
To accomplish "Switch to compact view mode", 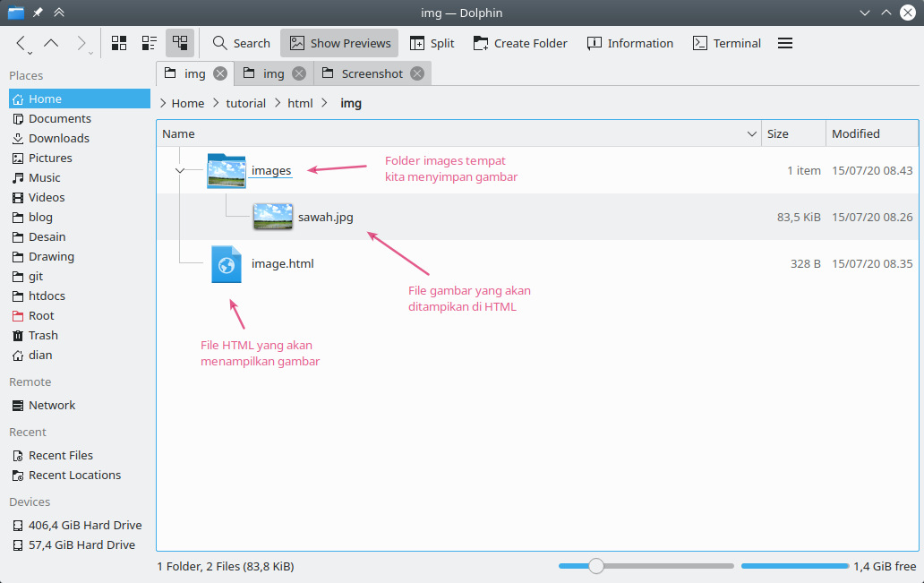I will click(149, 42).
